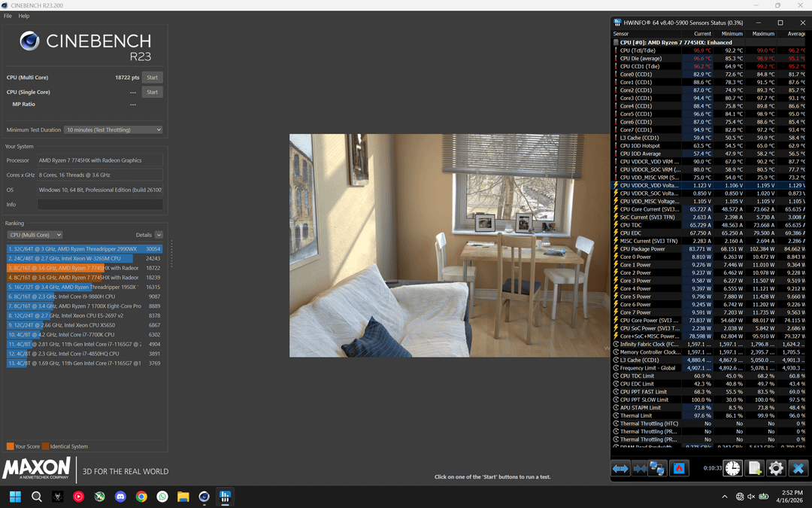This screenshot has width=812, height=508.
Task: Select the CPU VDDCR_VDD Voltage sensor row
Action: point(709,185)
